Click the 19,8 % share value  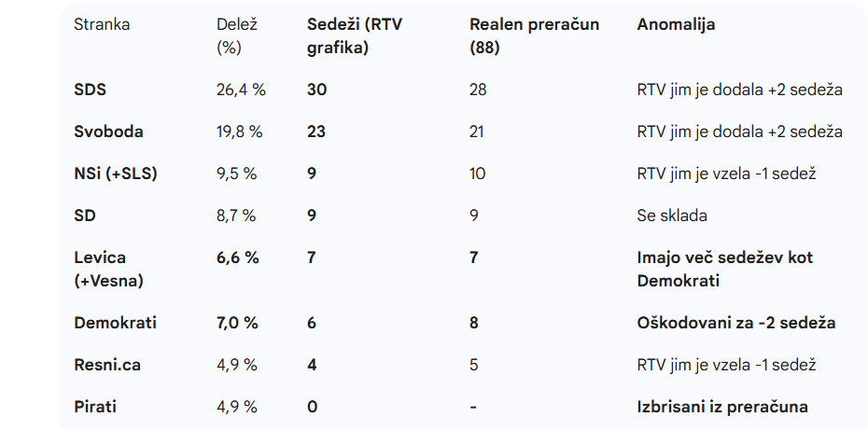(240, 132)
